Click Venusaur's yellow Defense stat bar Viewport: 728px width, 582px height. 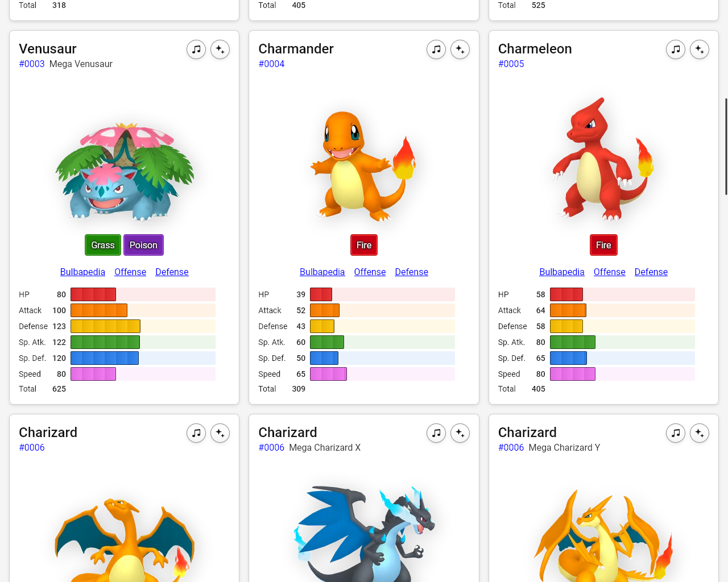pyautogui.click(x=105, y=326)
